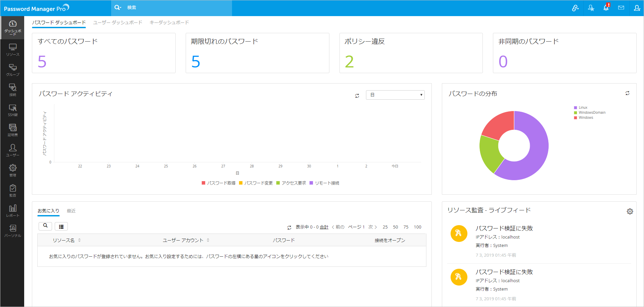This screenshot has width=644, height=307.
Task: Open the mail envelope icon in header
Action: click(621, 8)
